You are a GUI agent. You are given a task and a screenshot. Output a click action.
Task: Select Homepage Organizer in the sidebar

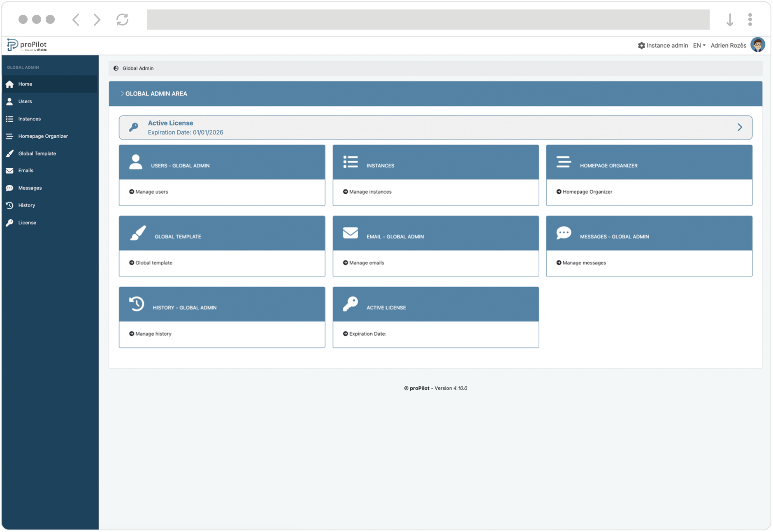click(x=43, y=136)
